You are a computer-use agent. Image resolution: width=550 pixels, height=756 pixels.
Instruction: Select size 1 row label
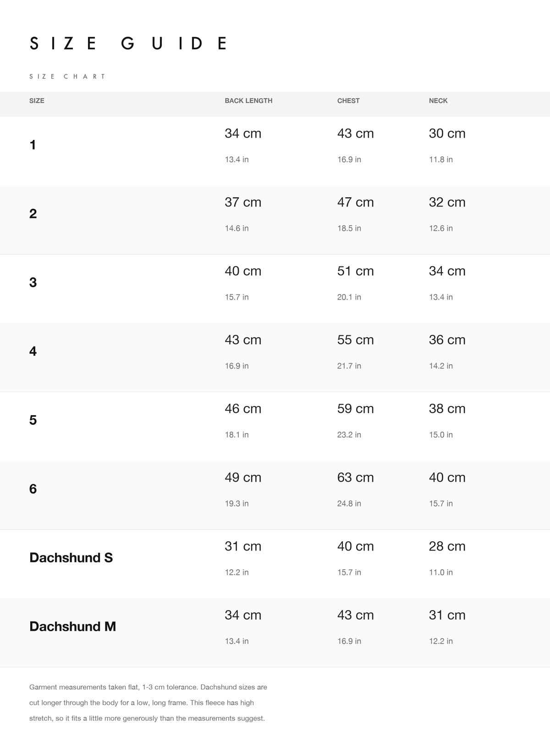pos(33,145)
